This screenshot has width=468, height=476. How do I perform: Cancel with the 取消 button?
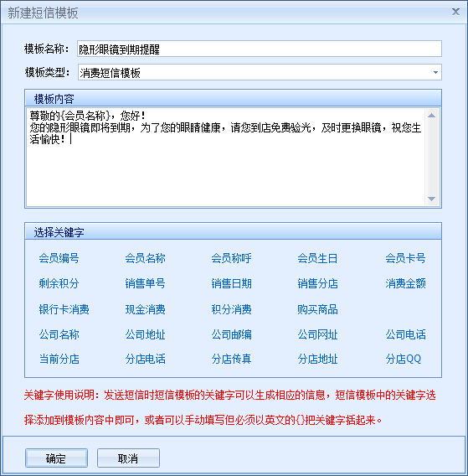click(x=128, y=458)
